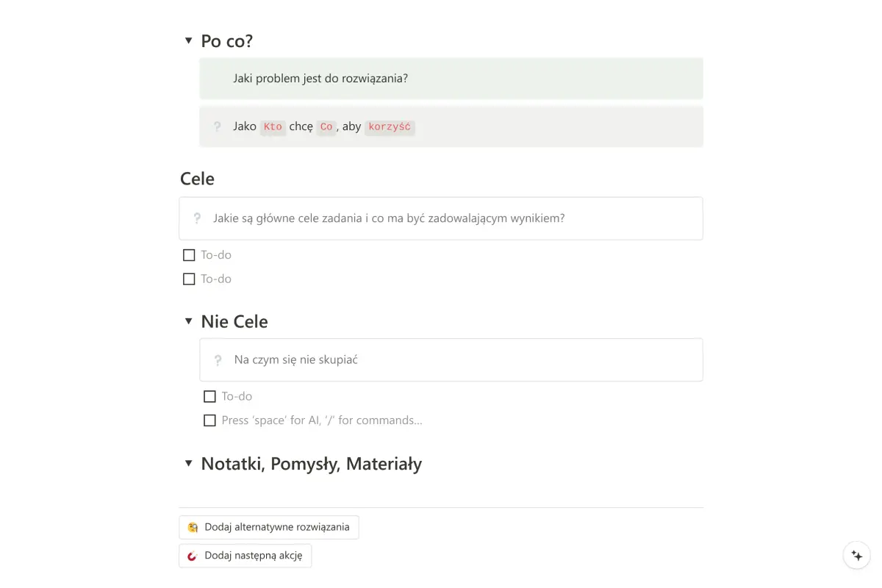Check the empty To-do box showing the commands hint
This screenshot has width=882, height=588.
click(x=209, y=420)
